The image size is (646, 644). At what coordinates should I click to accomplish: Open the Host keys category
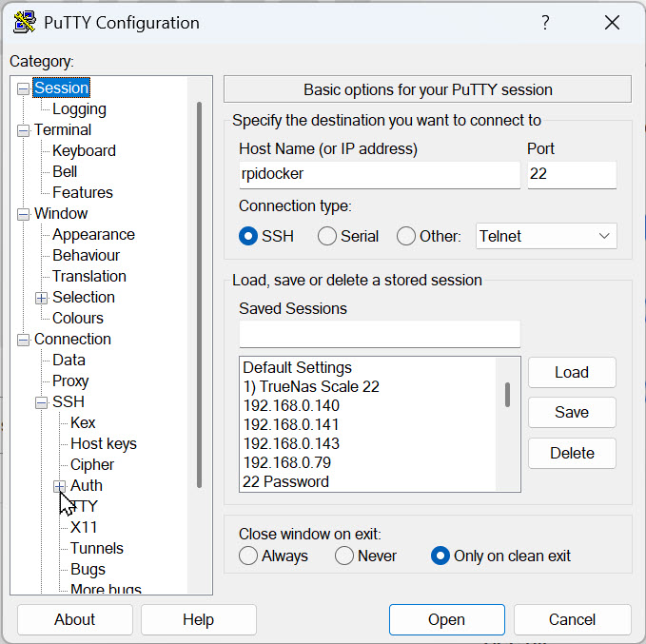(x=104, y=444)
